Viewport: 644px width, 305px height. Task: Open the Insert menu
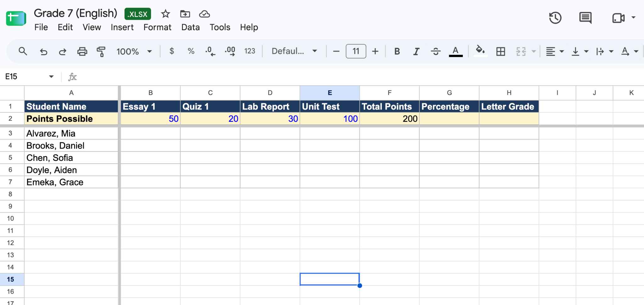pos(122,27)
